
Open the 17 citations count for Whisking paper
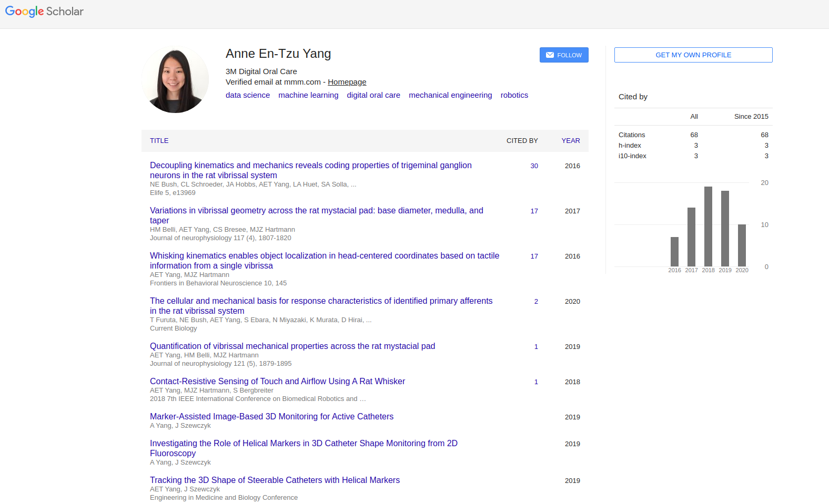[x=534, y=256]
